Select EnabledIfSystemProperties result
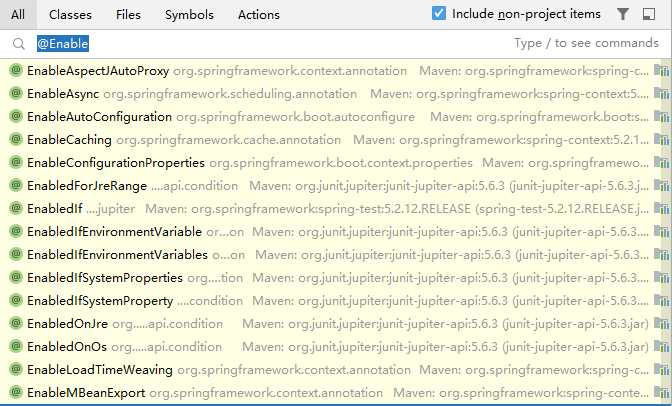672x406 pixels. 336,278
